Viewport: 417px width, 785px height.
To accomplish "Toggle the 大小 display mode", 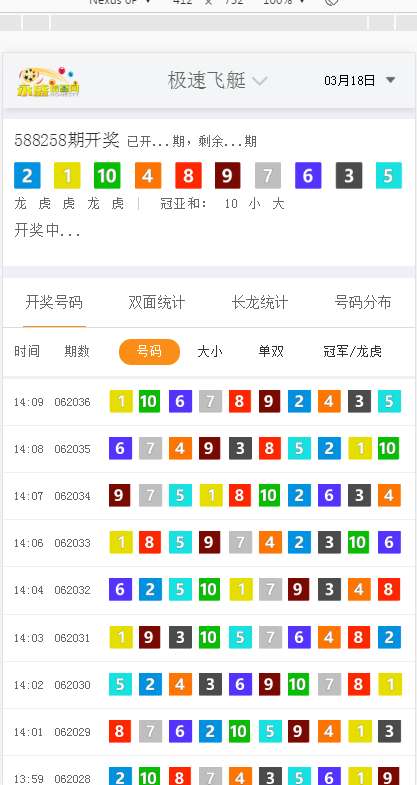I will (x=210, y=351).
